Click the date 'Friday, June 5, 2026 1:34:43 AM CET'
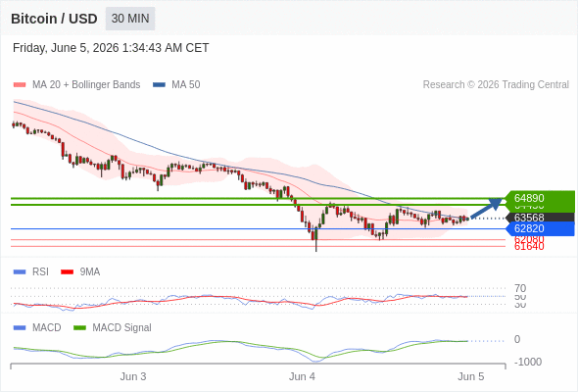578x392 pixels. pyautogui.click(x=111, y=48)
